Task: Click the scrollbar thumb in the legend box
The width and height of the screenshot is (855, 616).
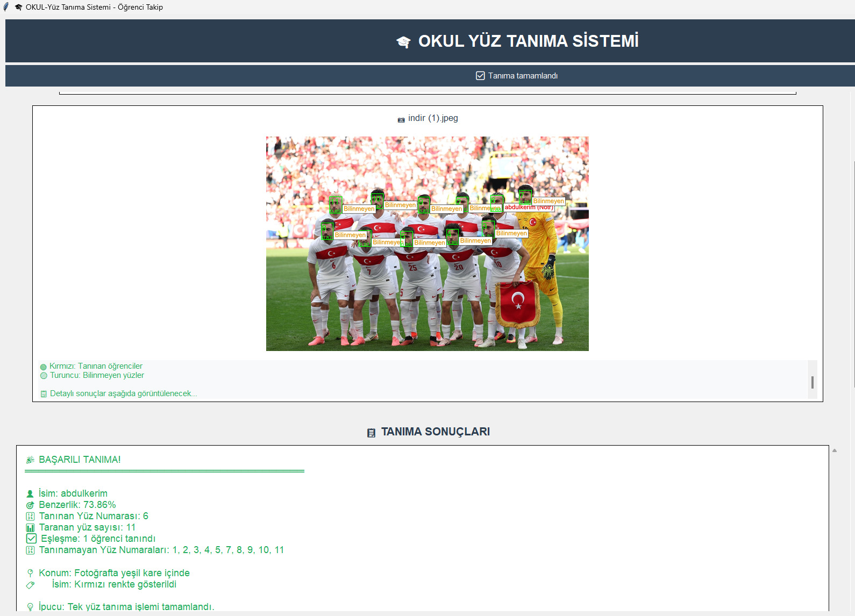Action: 812,382
